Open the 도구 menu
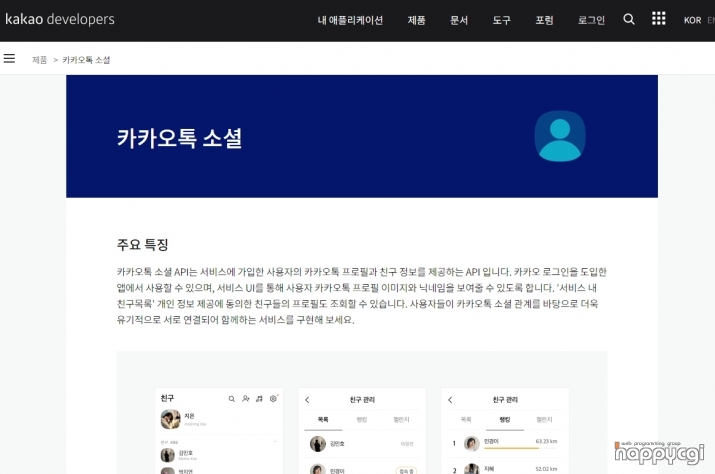715x474 pixels. click(x=502, y=20)
